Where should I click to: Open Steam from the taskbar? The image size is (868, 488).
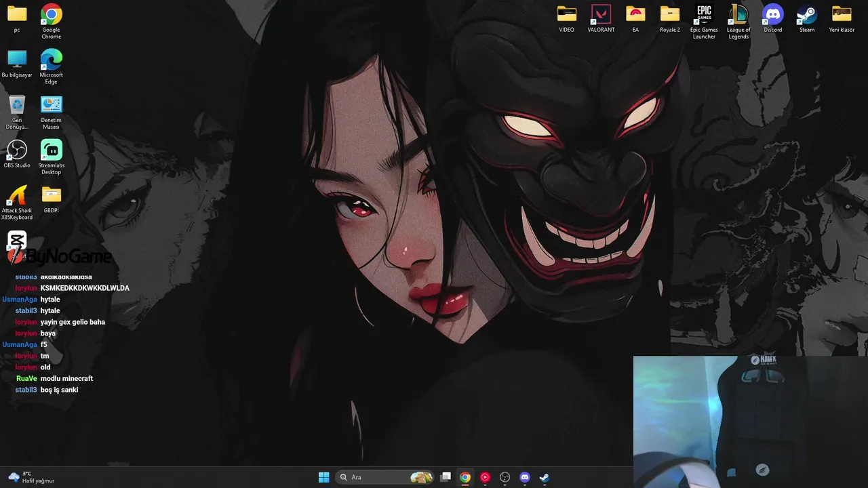[544, 477]
